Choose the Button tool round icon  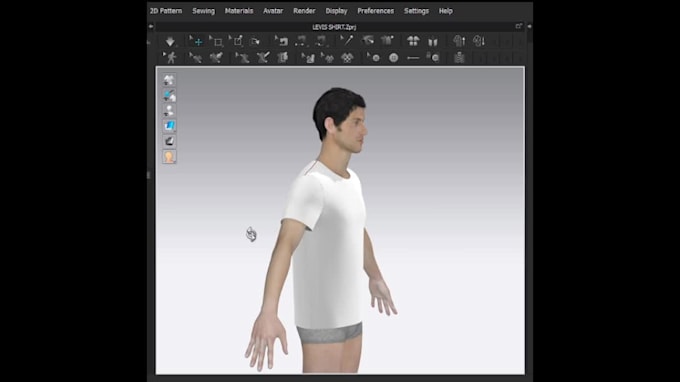374,57
